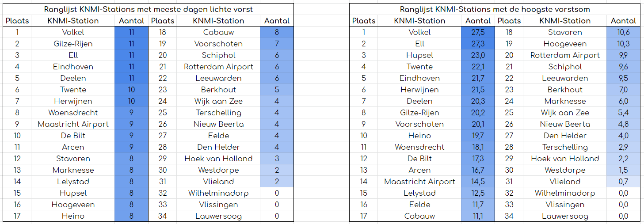The height and width of the screenshot is (224, 644).
Task: Select Rotterdam Airport in the vorstsom table
Action: coord(565,55)
